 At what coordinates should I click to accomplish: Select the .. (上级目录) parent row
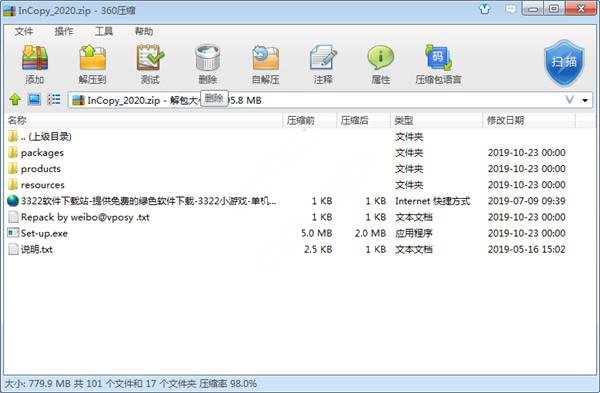tap(300, 137)
